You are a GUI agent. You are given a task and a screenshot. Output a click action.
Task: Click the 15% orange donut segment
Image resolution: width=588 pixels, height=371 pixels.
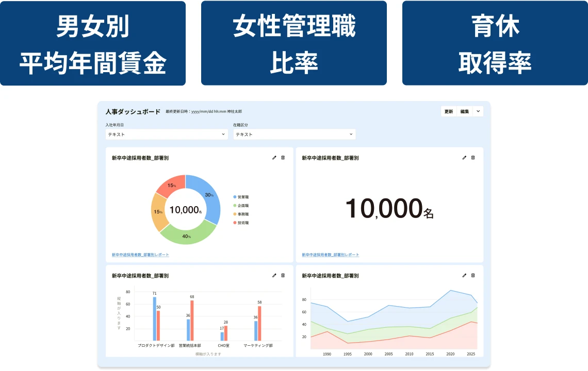pyautogui.click(x=158, y=212)
